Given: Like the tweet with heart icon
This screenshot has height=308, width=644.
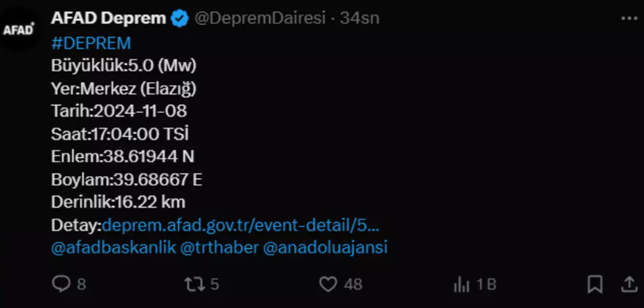Looking at the screenshot, I should 328,284.
